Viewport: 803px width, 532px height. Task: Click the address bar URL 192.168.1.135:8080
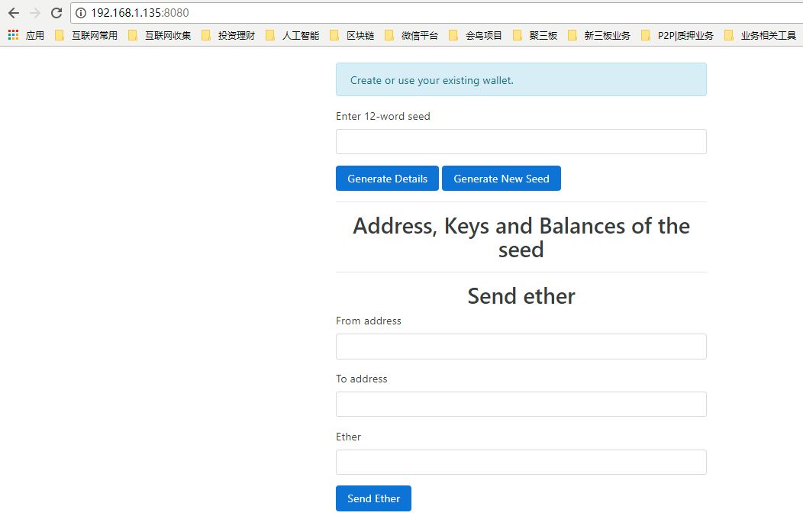pyautogui.click(x=140, y=13)
